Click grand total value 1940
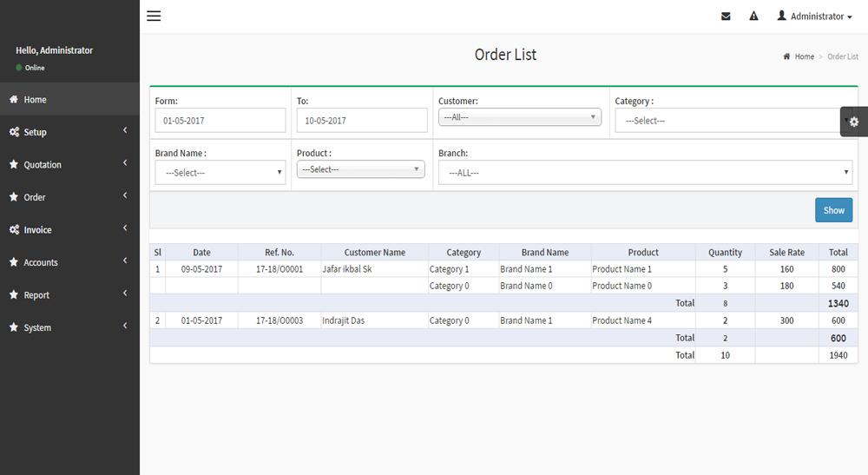The width and height of the screenshot is (868, 475). [838, 355]
